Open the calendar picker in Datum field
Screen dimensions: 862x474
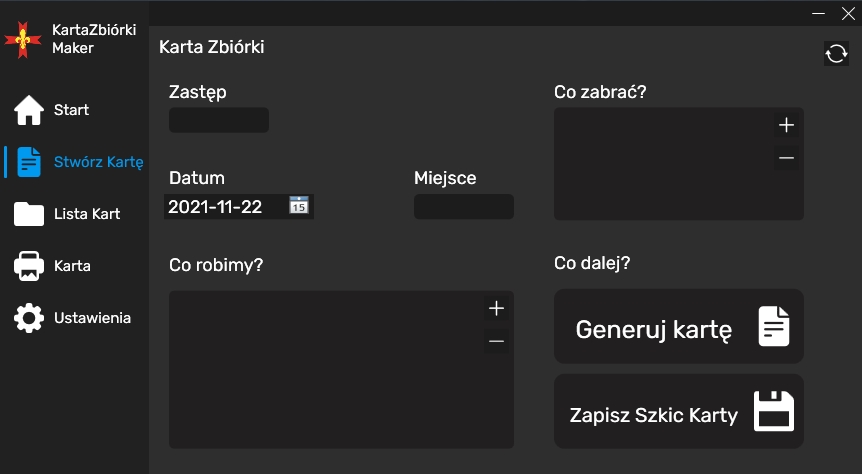point(298,206)
